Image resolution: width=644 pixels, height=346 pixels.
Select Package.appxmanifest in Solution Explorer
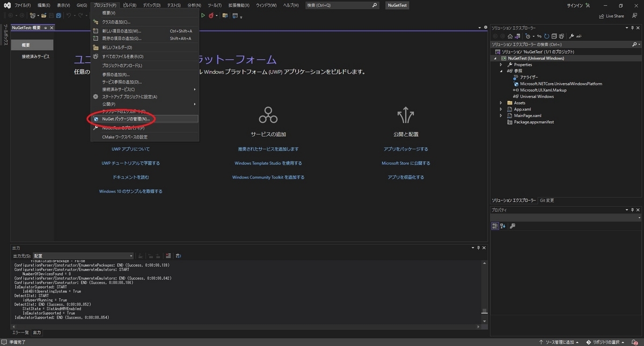(533, 122)
